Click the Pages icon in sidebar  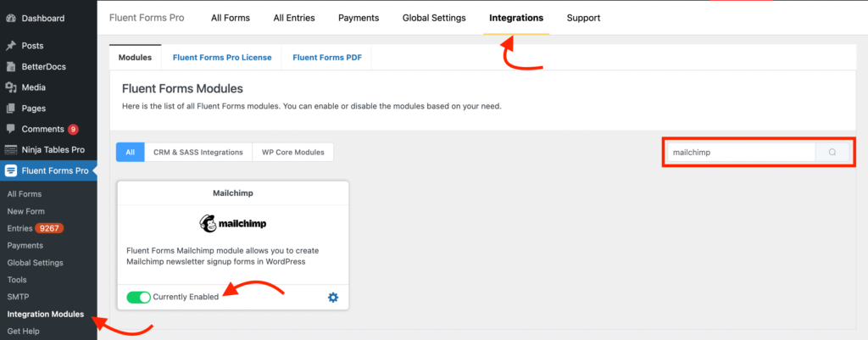tap(10, 108)
